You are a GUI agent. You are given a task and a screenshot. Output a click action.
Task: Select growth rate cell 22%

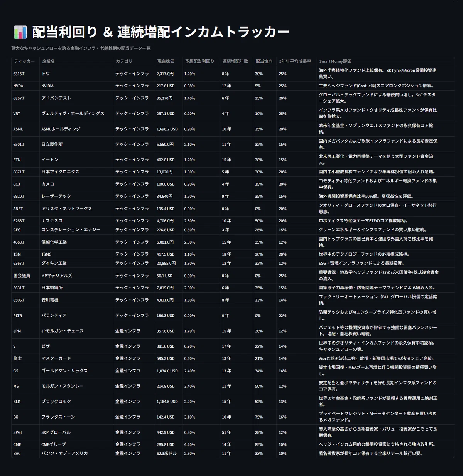296,316
